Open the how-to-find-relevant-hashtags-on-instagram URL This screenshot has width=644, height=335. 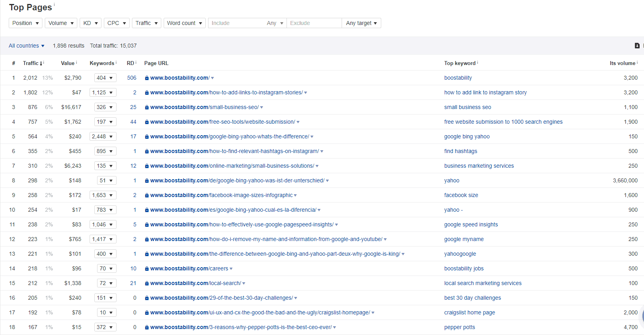click(x=235, y=151)
